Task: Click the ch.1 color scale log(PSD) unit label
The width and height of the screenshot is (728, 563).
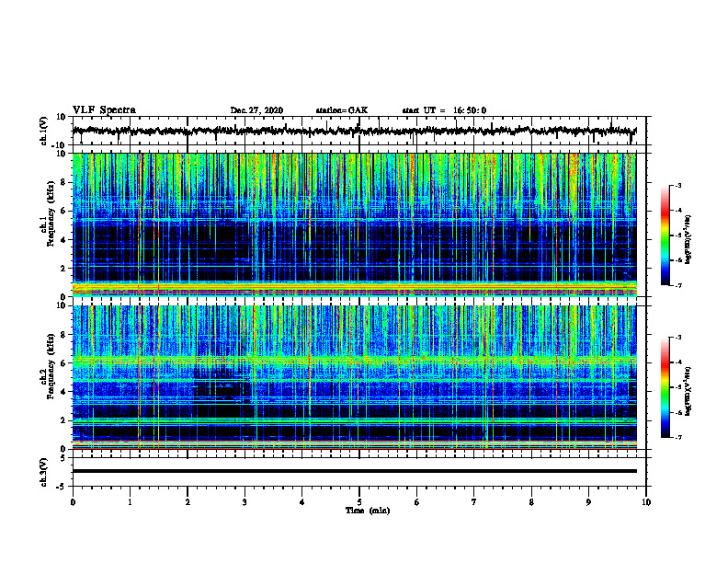Action: click(688, 240)
